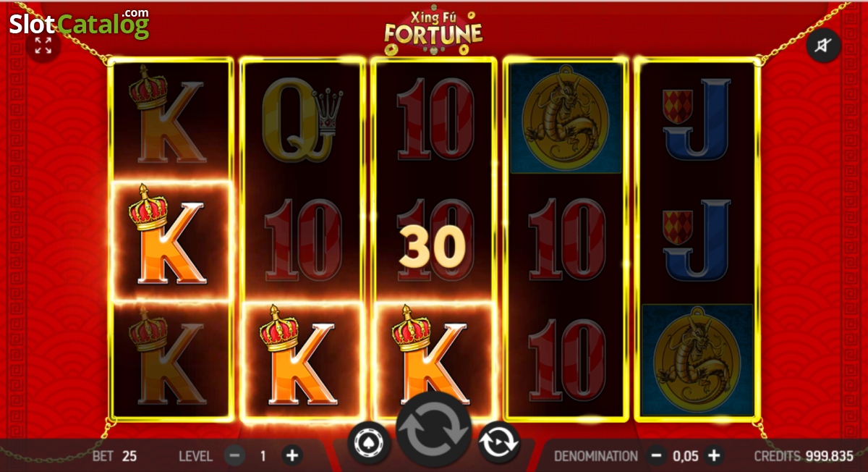
Task: Click the 30 win amount display
Action: 433,248
